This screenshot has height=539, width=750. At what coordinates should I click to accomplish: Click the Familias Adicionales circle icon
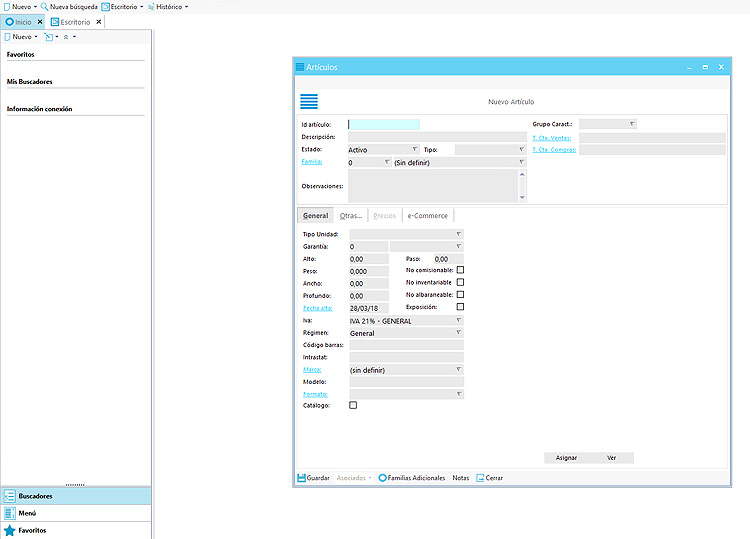coord(382,478)
